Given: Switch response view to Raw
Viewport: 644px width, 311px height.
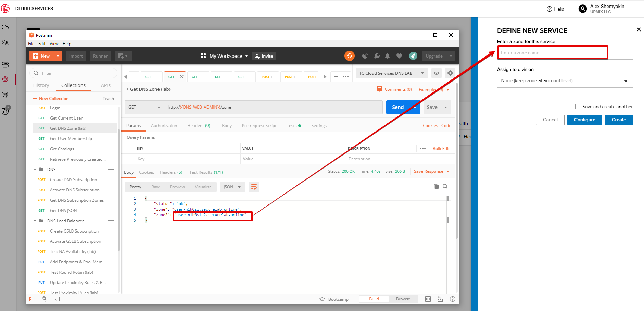Looking at the screenshot, I should [155, 187].
